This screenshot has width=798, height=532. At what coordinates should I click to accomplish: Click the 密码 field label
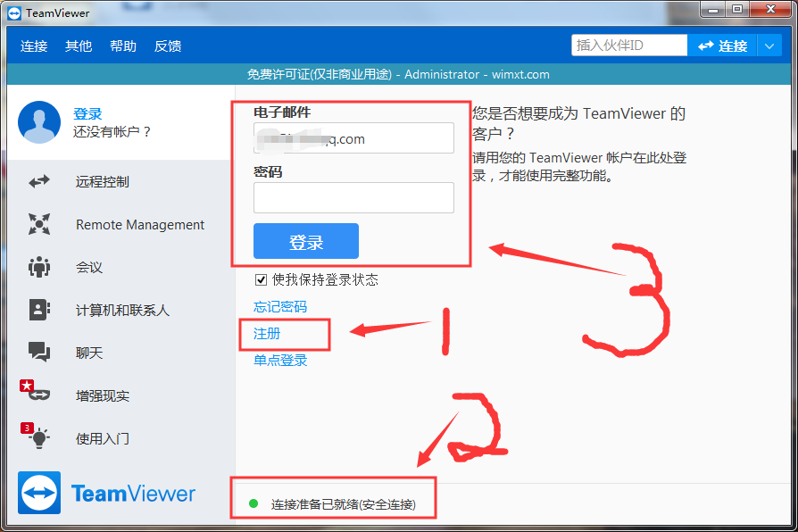pyautogui.click(x=268, y=171)
